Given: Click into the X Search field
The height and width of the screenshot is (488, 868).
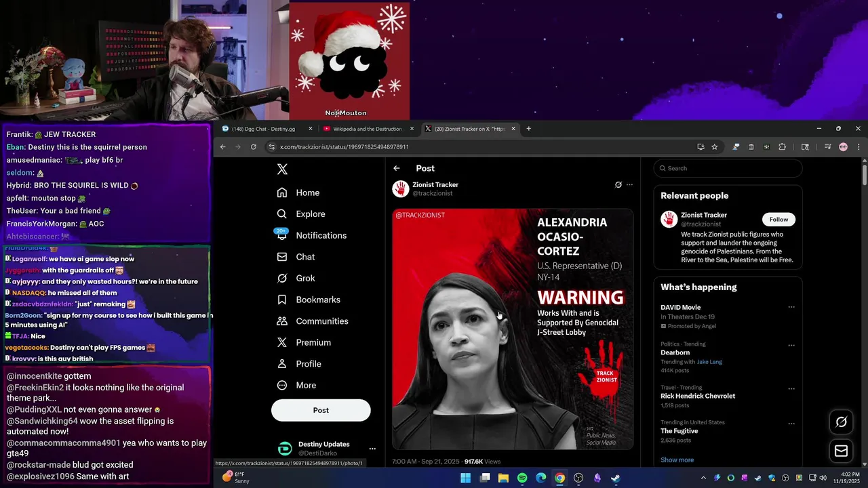Looking at the screenshot, I should (x=728, y=168).
